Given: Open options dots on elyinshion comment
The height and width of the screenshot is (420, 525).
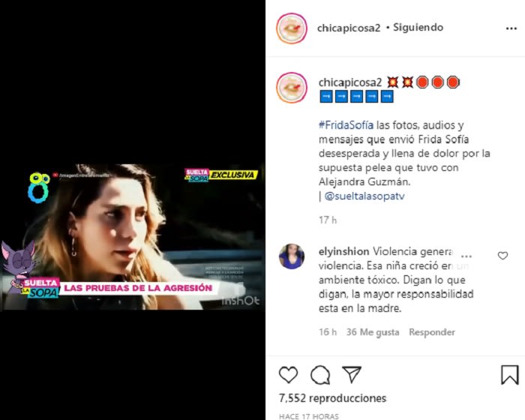Looking at the screenshot, I should tap(466, 256).
